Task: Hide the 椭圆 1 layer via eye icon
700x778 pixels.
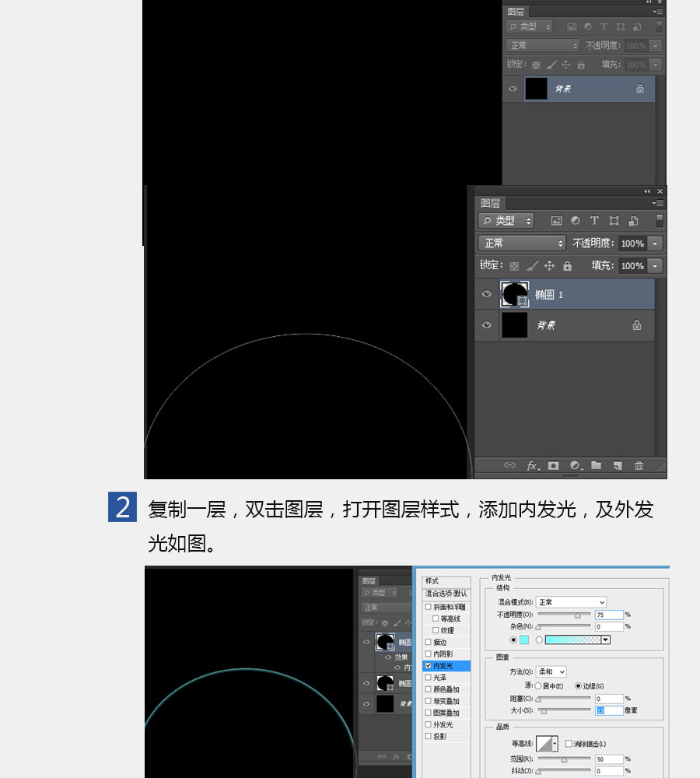Action: (x=487, y=294)
